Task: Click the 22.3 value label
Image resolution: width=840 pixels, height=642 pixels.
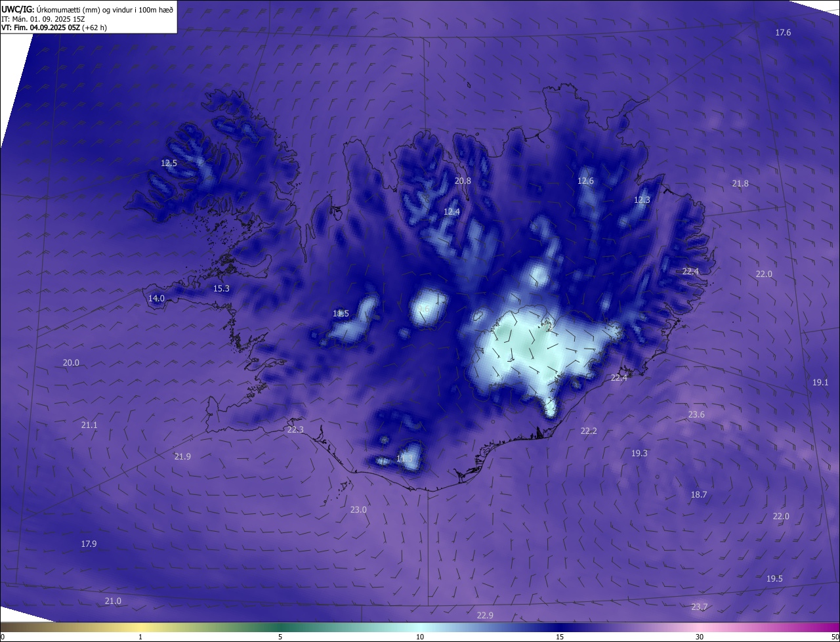Action: click(295, 430)
